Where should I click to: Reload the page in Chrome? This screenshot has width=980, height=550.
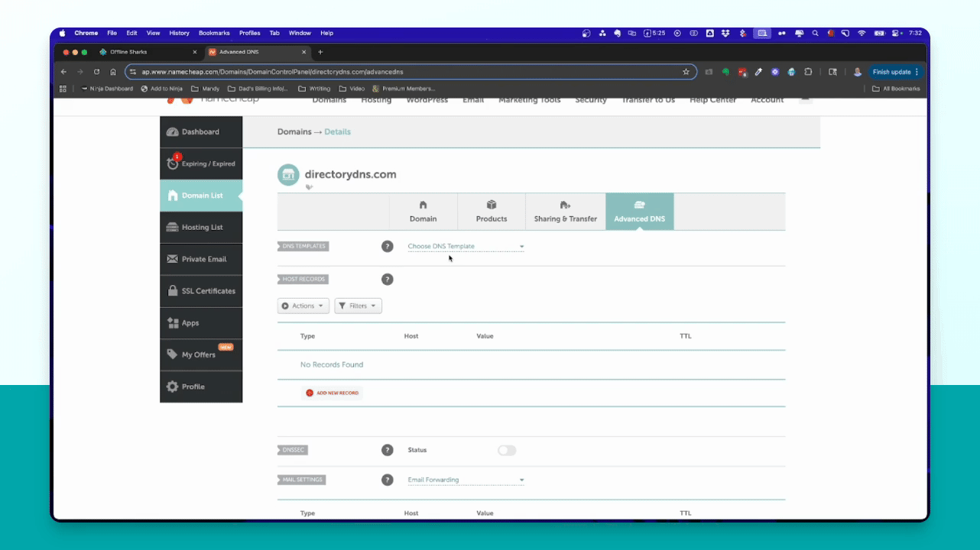coord(96,72)
